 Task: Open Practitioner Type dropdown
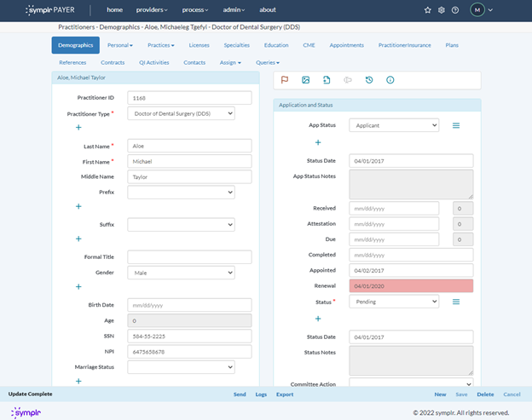pyautogui.click(x=182, y=113)
